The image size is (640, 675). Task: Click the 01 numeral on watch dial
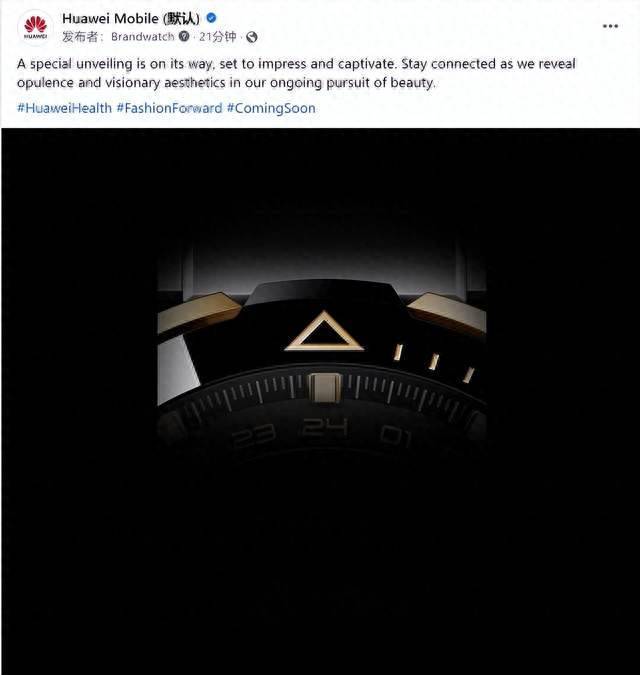pyautogui.click(x=396, y=435)
